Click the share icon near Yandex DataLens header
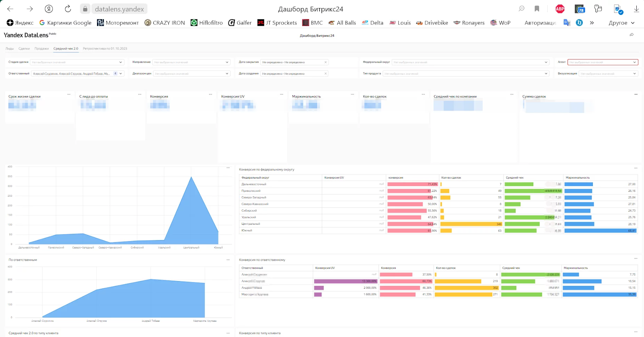Viewport: 644px width, 337px height. pos(632,35)
